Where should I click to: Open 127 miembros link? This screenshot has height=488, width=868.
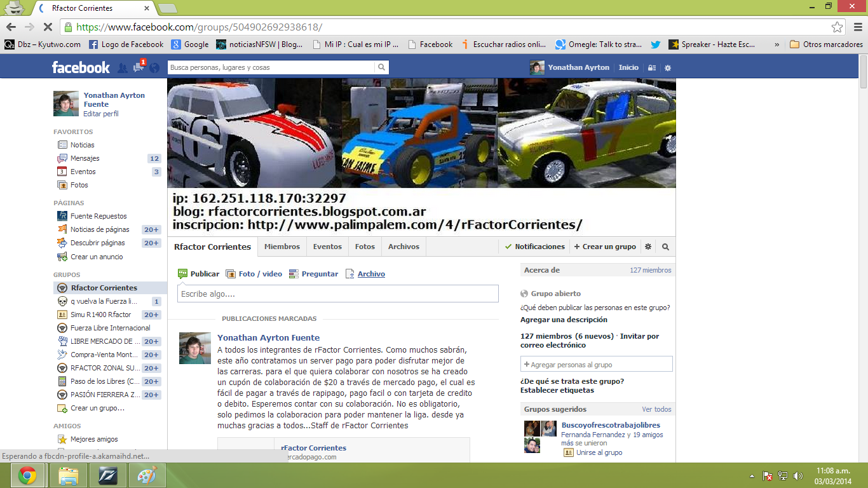tap(650, 270)
